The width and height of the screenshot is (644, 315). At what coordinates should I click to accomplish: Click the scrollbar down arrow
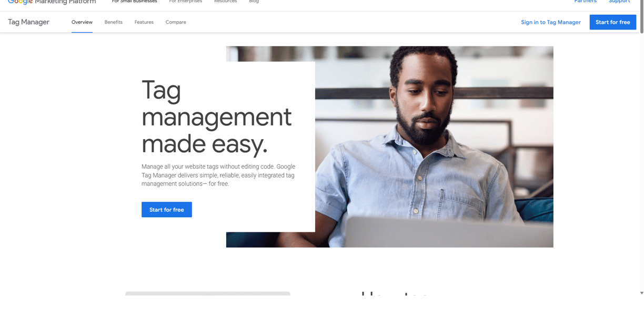(641, 293)
